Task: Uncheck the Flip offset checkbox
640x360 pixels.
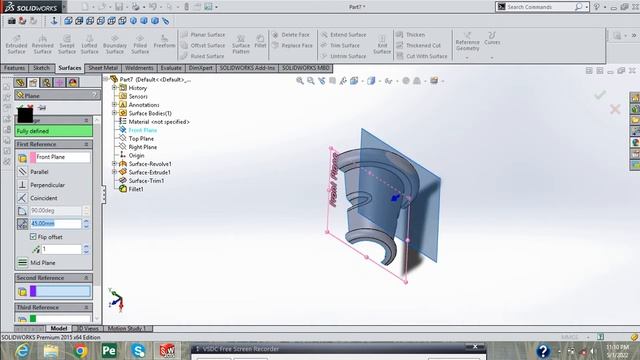Action: click(33, 237)
